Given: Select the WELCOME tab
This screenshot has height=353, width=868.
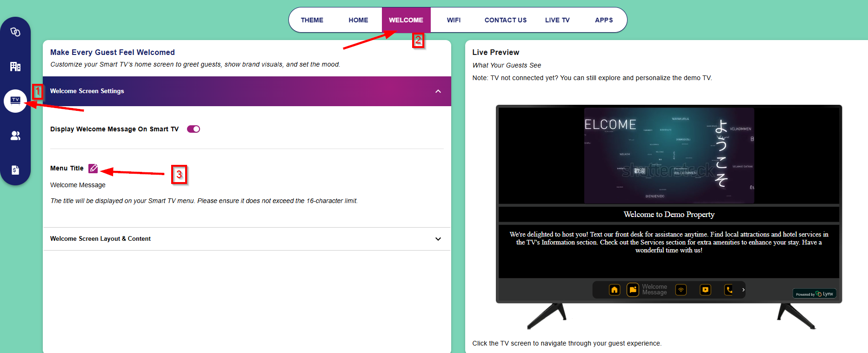Looking at the screenshot, I should coord(406,20).
